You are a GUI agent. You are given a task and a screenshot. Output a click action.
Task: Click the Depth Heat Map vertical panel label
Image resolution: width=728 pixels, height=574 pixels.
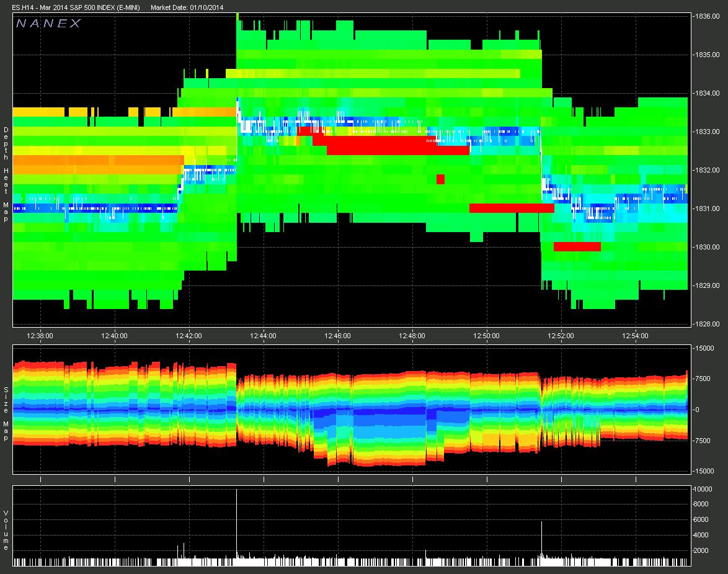click(x=6, y=174)
